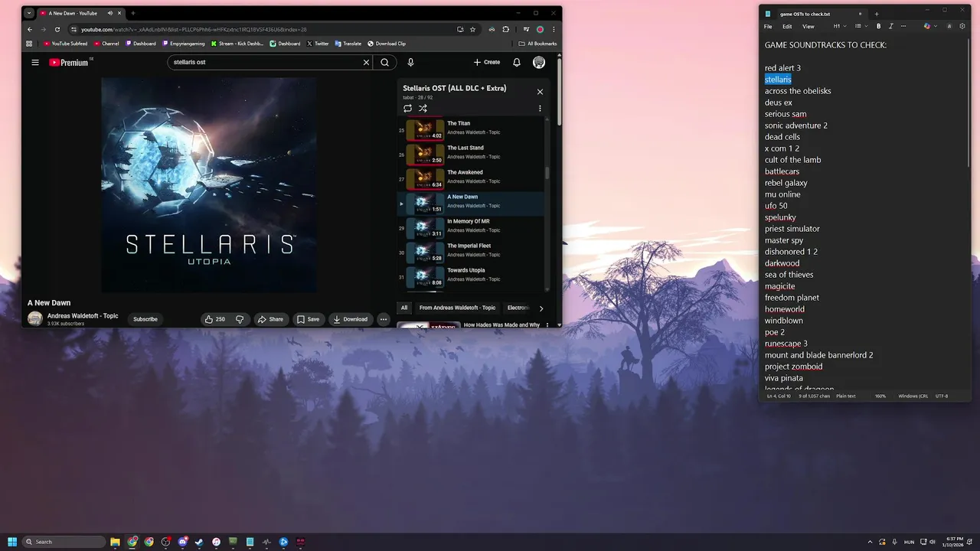
Task: Play The Last Stand from playlist
Action: 471,154
